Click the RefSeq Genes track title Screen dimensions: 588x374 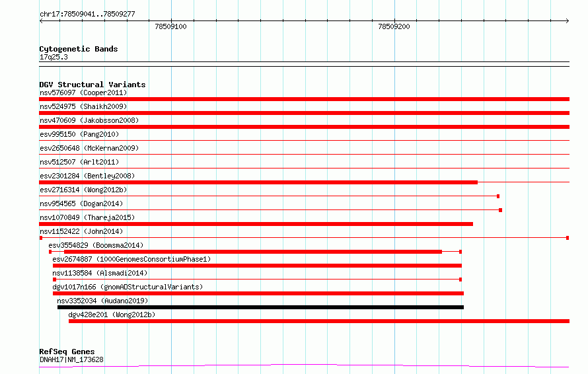click(67, 352)
